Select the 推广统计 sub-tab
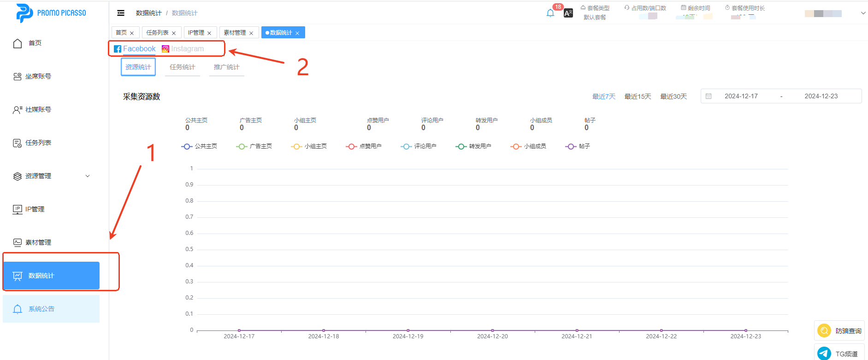 tap(227, 67)
